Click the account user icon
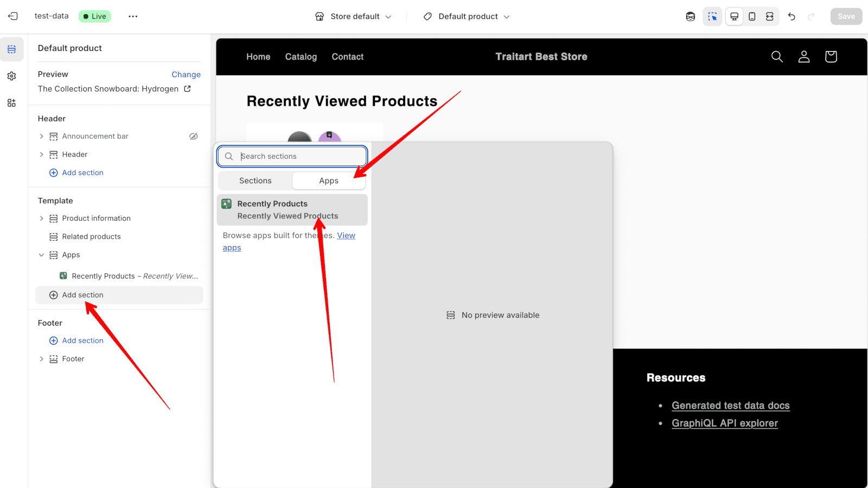 pyautogui.click(x=804, y=56)
